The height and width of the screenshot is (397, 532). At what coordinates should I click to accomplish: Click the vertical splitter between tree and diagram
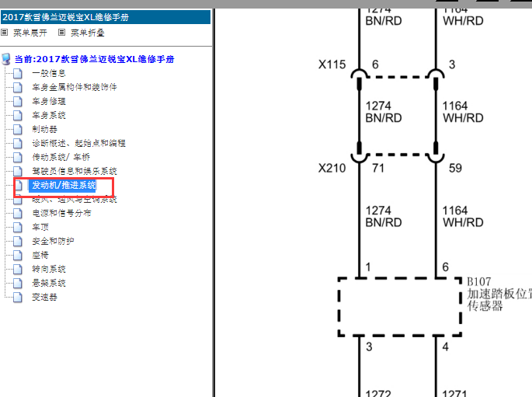(x=214, y=203)
